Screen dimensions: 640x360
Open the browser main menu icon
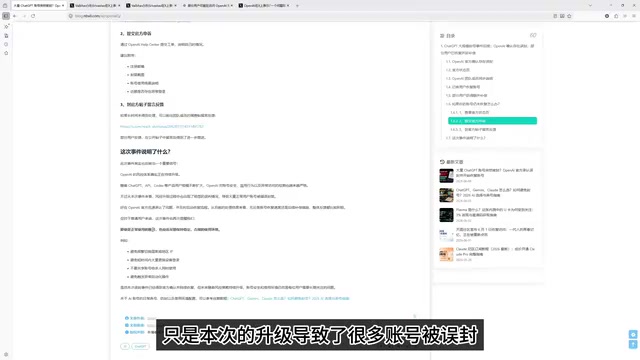pos(634,16)
